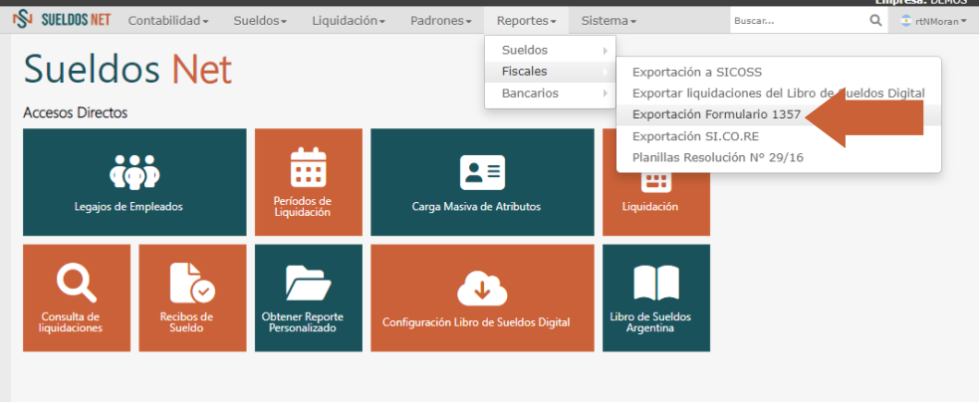Open the Sistema dropdown menu
980x404 pixels.
point(609,21)
